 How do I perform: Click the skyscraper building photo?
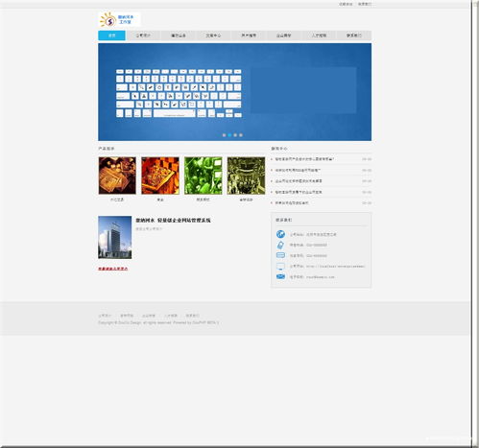point(115,237)
